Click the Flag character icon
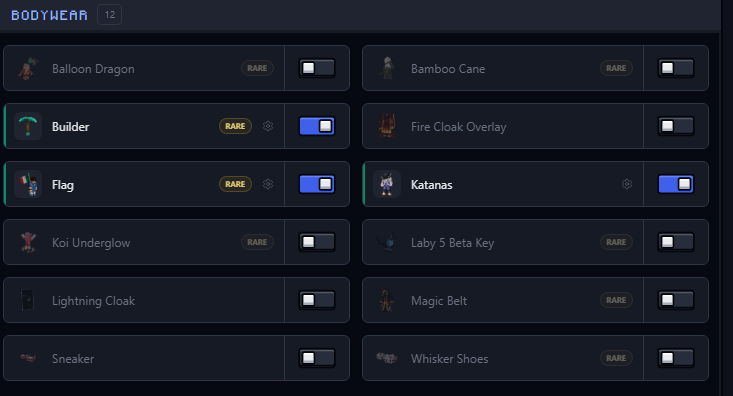 tap(28, 184)
